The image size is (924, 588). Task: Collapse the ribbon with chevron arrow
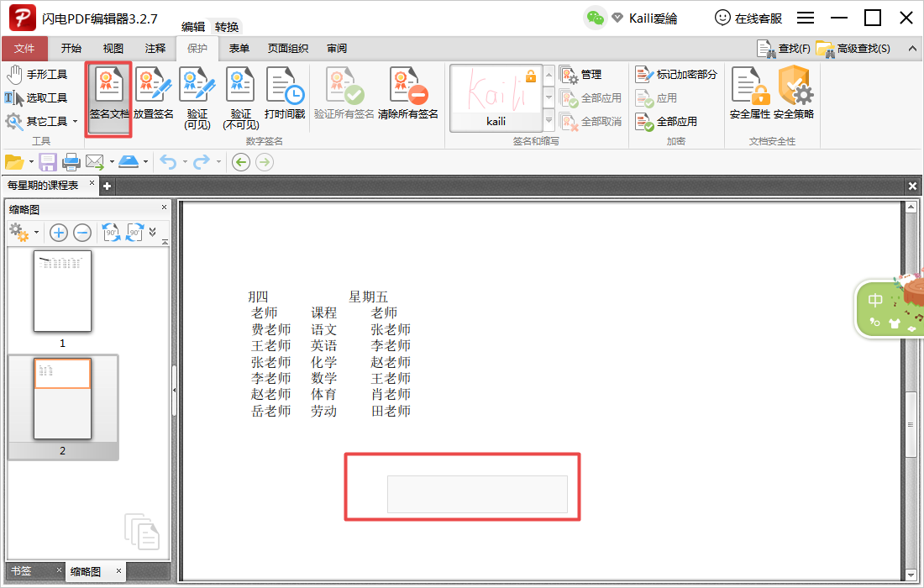pyautogui.click(x=912, y=49)
